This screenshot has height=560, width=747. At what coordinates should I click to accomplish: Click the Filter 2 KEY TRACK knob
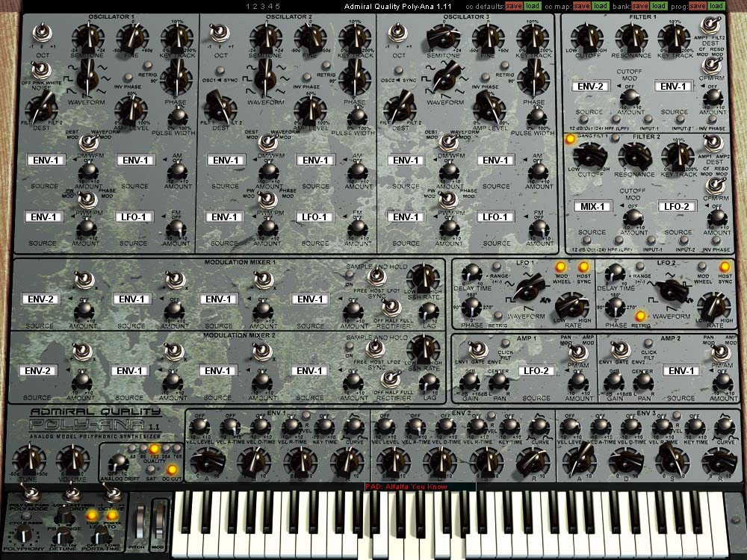pyautogui.click(x=678, y=157)
